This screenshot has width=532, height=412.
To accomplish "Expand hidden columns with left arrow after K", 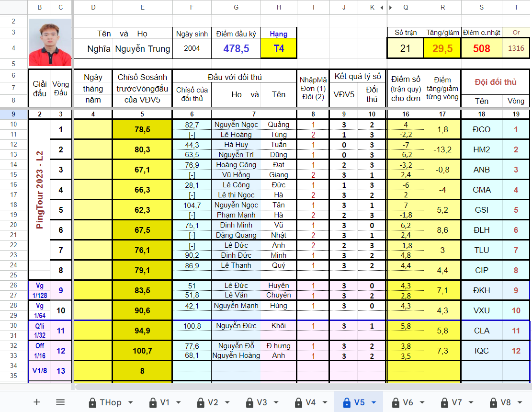I will pyautogui.click(x=382, y=8).
